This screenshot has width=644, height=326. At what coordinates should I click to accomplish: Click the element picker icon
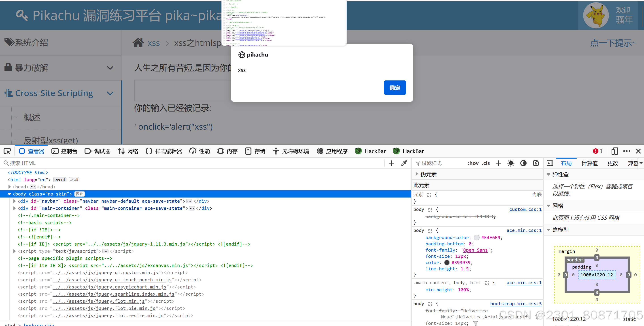pyautogui.click(x=7, y=151)
